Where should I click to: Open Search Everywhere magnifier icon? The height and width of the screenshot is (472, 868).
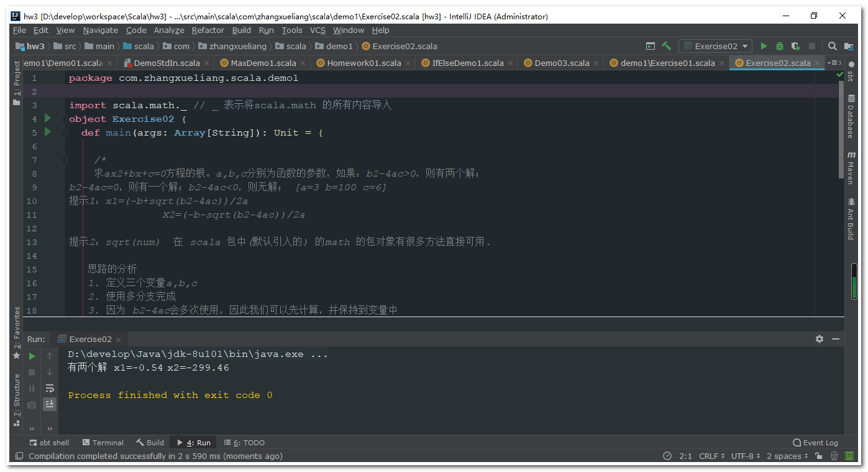pyautogui.click(x=832, y=46)
